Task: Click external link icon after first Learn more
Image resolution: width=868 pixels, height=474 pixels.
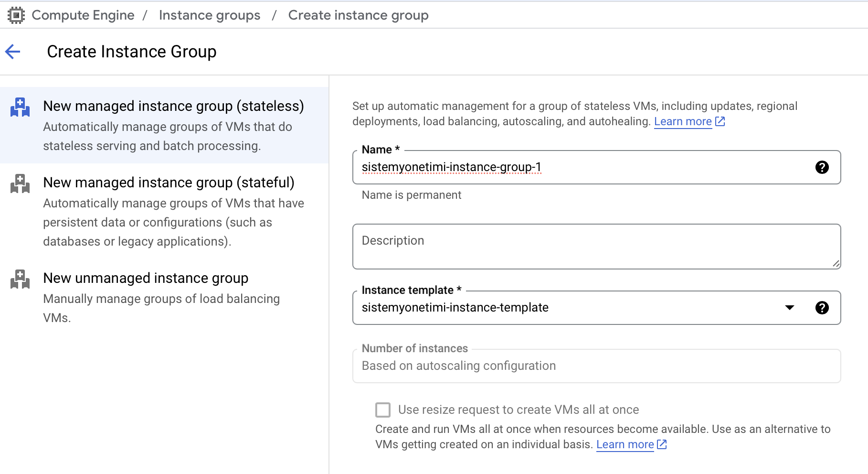Action: click(x=720, y=121)
